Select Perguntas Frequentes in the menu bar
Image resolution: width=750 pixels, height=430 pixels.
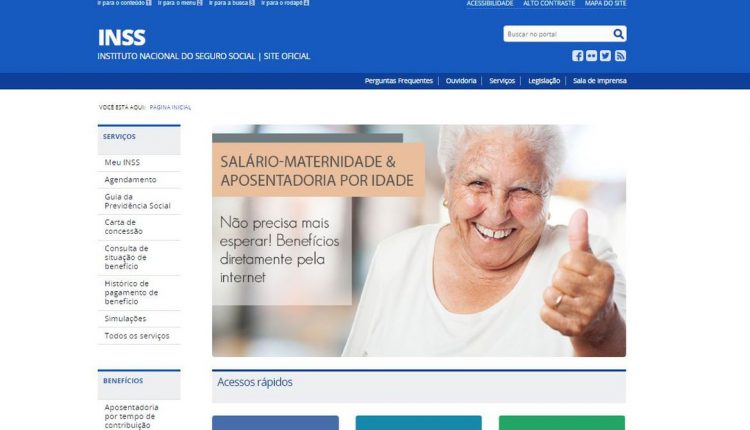coord(398,81)
